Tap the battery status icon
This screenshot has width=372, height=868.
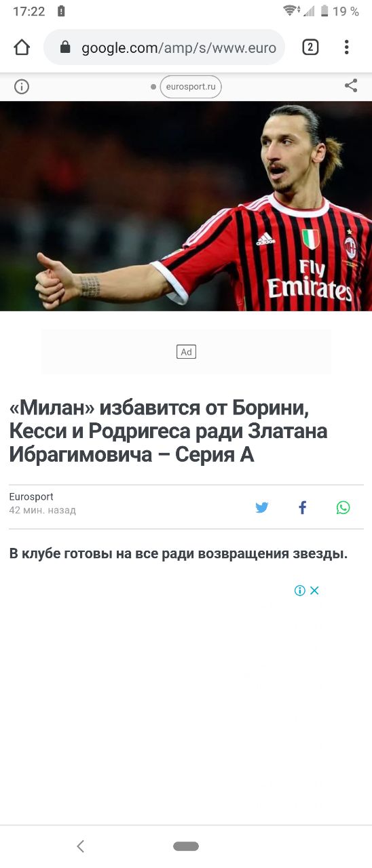click(x=324, y=12)
